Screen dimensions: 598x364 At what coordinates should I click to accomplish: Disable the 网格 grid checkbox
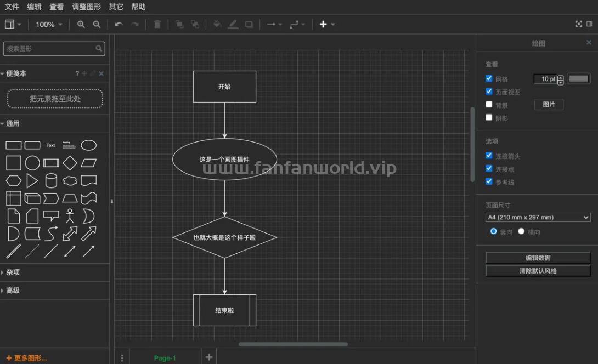click(x=489, y=78)
